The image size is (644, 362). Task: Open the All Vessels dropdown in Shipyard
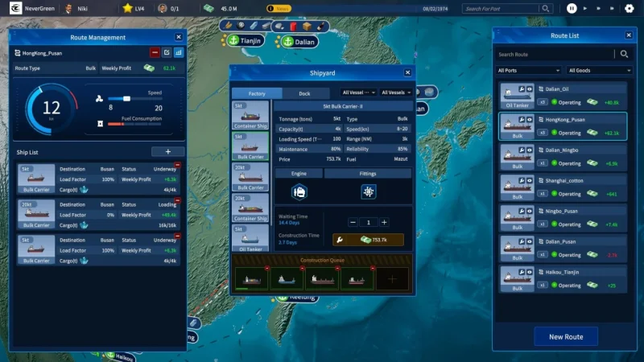(395, 93)
